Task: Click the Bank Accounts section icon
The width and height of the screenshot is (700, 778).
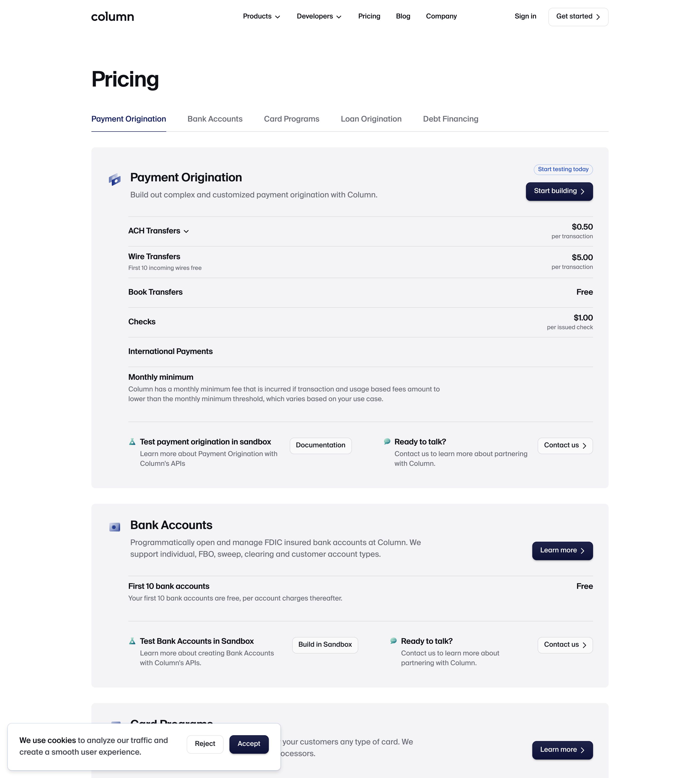Action: click(114, 527)
